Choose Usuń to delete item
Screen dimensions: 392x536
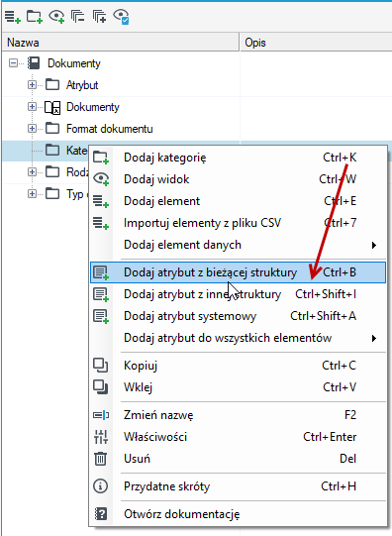pos(238,459)
